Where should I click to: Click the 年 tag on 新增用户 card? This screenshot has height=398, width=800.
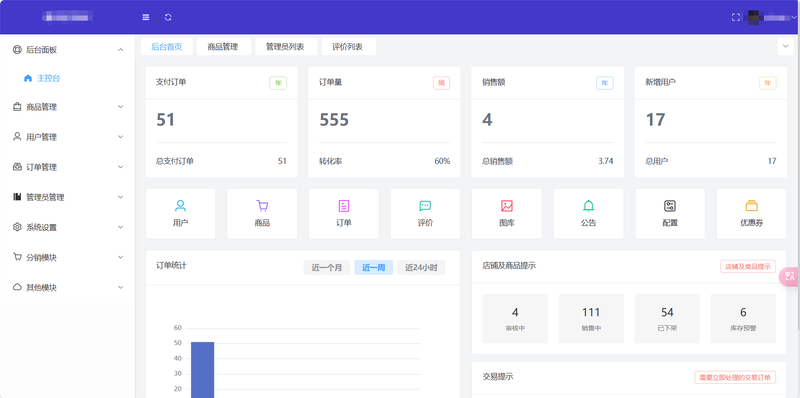click(x=768, y=83)
